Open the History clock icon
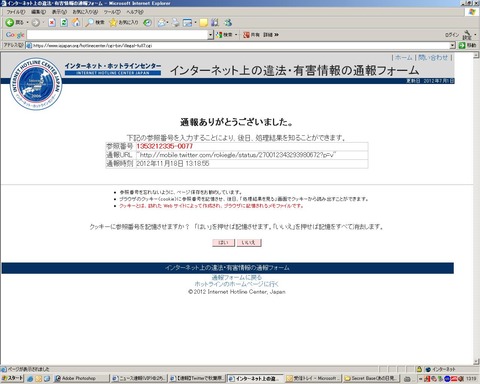The image size is (480, 384). pyautogui.click(x=147, y=23)
